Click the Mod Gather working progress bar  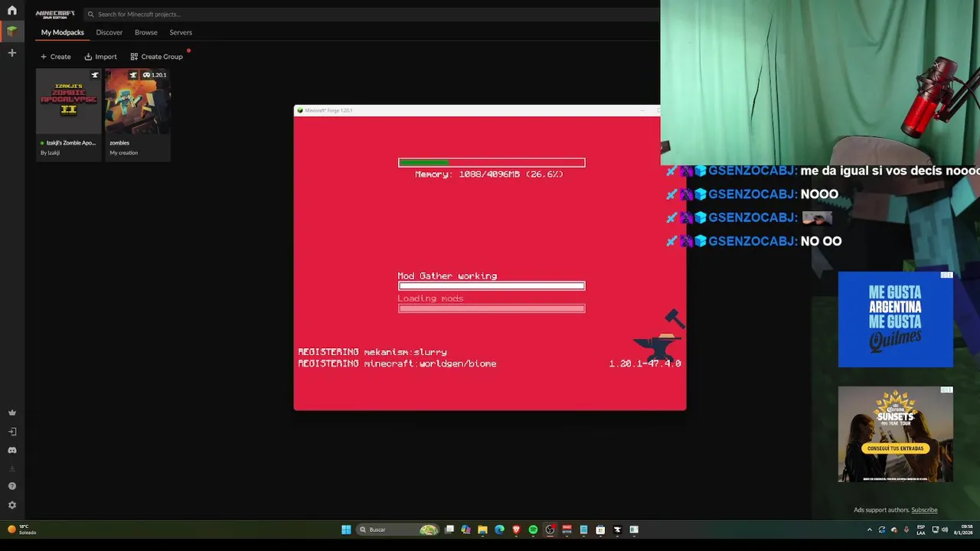click(x=492, y=286)
